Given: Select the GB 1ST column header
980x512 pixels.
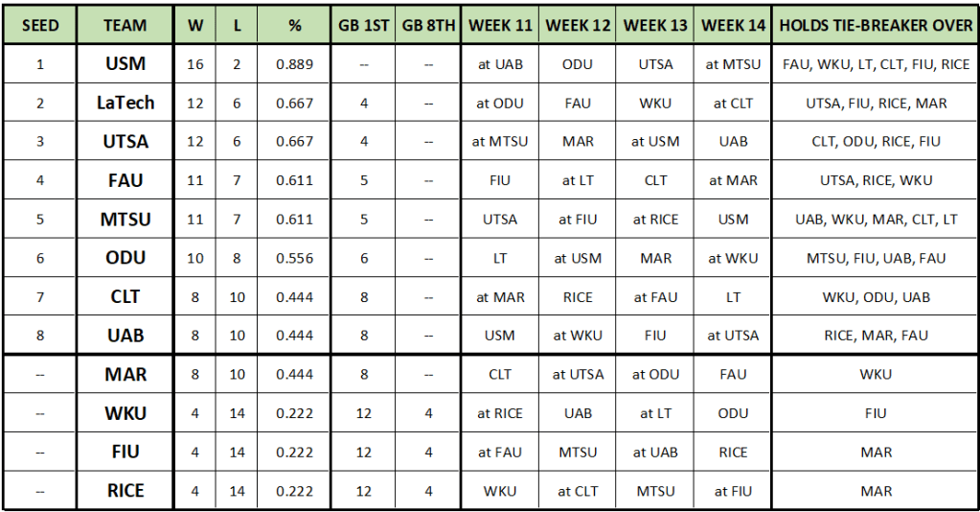Looking at the screenshot, I should pyautogui.click(x=364, y=26).
